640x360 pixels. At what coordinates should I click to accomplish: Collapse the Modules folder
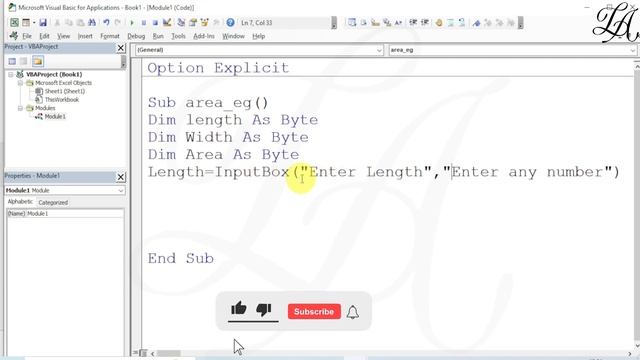(x=20, y=108)
